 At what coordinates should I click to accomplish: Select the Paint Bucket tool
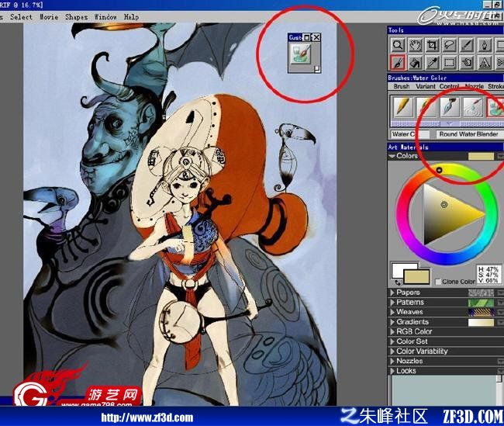pyautogui.click(x=416, y=62)
